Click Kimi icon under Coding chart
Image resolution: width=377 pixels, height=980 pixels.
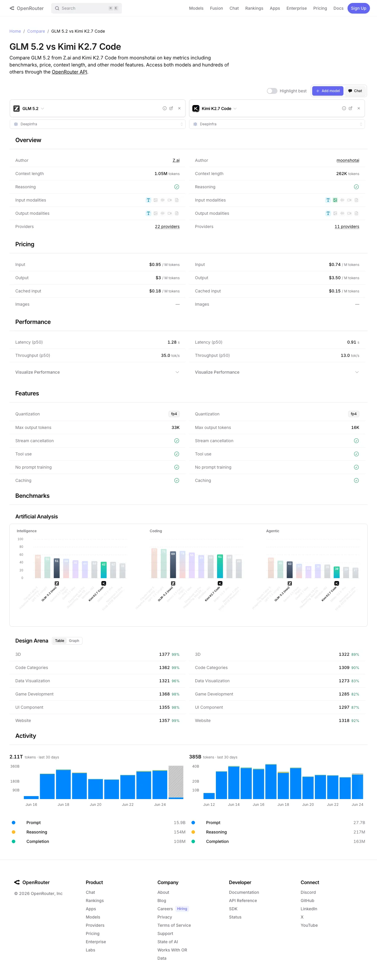(x=220, y=583)
